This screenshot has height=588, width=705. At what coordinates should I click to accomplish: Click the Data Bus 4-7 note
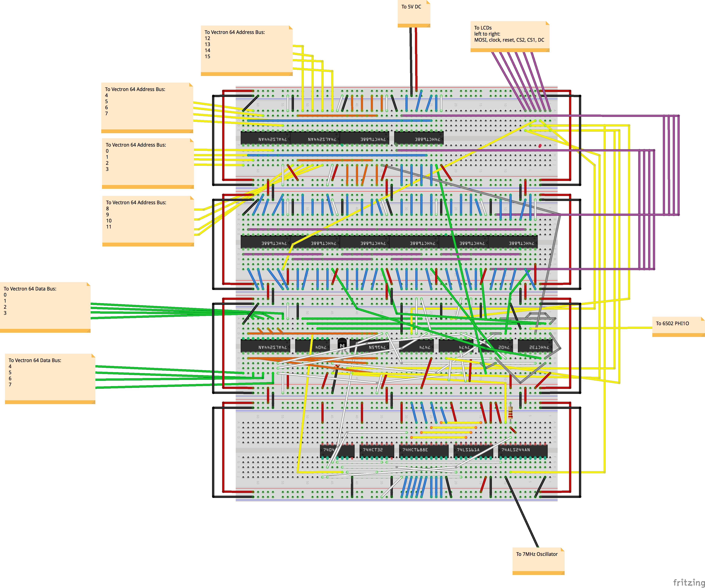click(50, 378)
